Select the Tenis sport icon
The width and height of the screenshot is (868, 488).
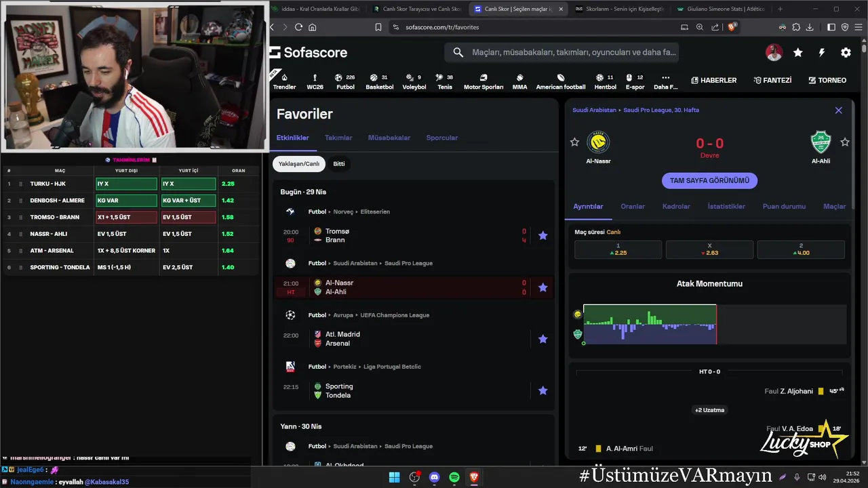pyautogui.click(x=445, y=81)
